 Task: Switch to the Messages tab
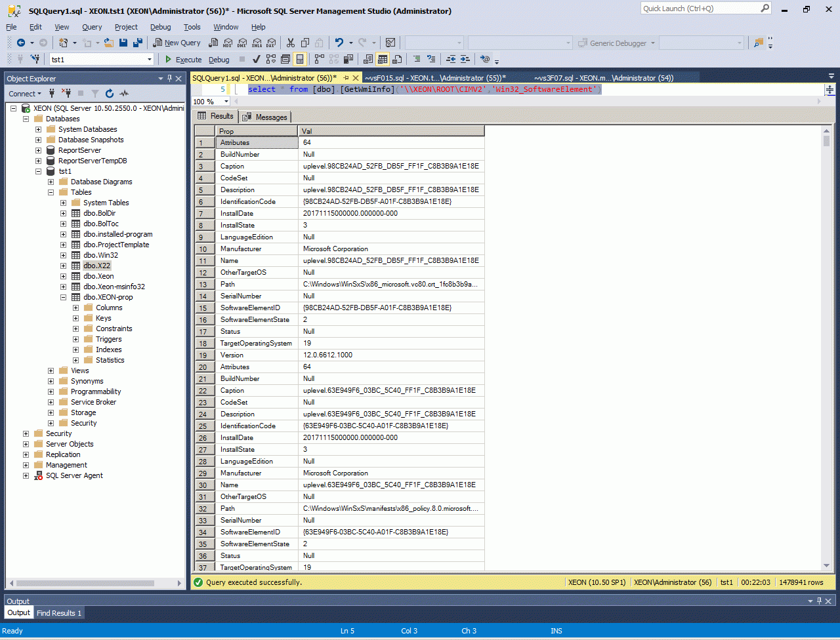[265, 117]
